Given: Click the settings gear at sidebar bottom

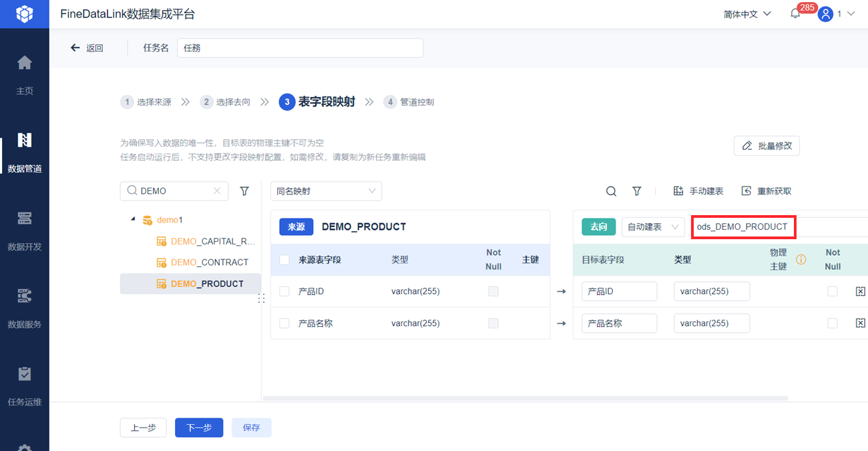Looking at the screenshot, I should [x=24, y=448].
